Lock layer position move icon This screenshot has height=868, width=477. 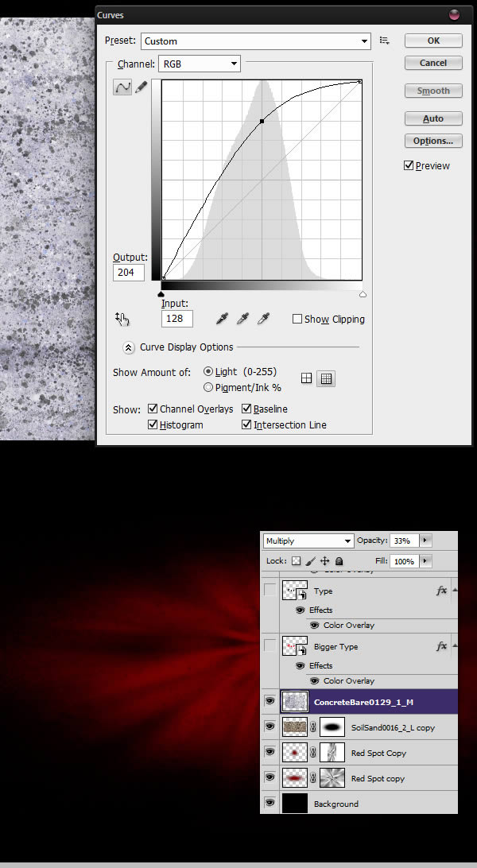click(325, 560)
